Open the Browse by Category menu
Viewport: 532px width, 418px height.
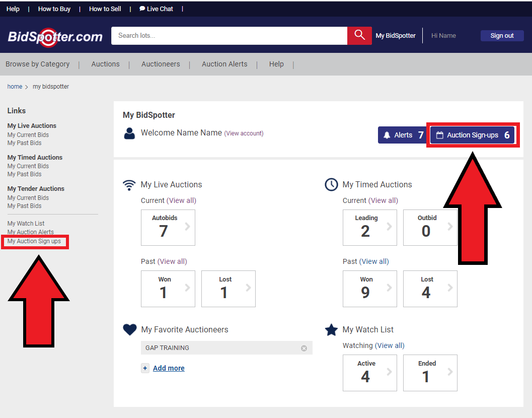click(x=38, y=64)
